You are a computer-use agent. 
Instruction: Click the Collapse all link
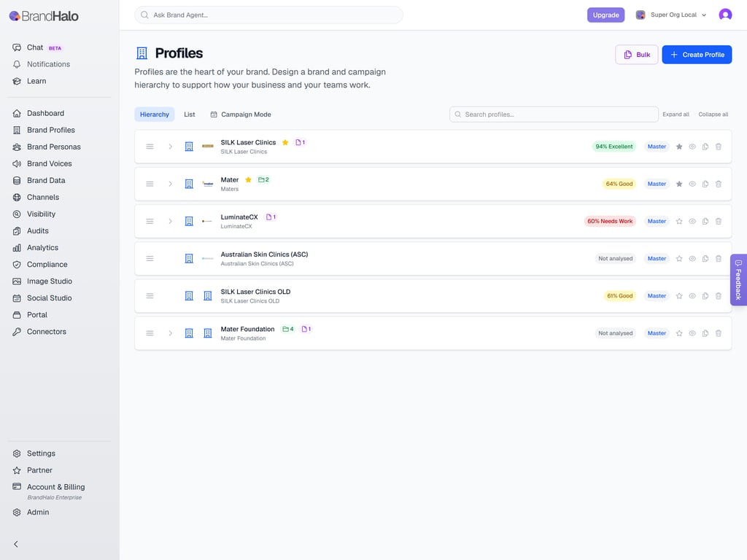pyautogui.click(x=713, y=114)
